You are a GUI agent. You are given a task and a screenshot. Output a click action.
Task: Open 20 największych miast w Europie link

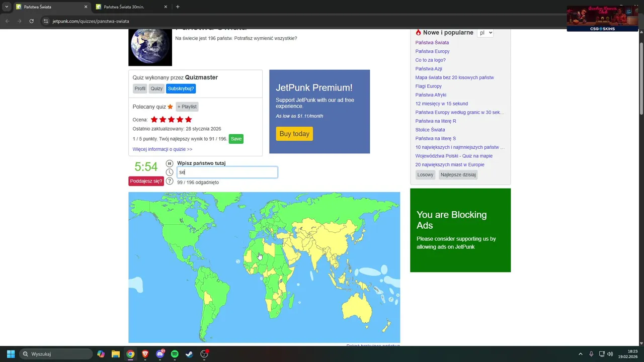point(450,164)
